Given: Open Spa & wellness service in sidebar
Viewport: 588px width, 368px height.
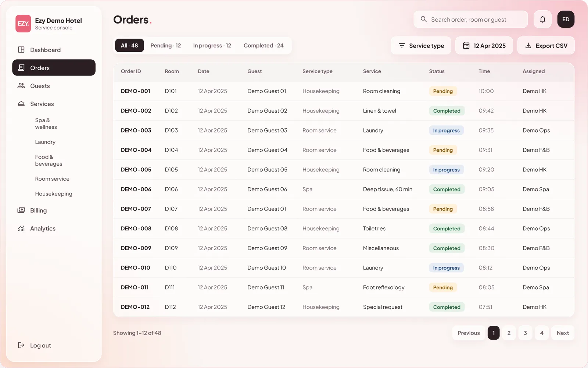Looking at the screenshot, I should click(x=46, y=124).
